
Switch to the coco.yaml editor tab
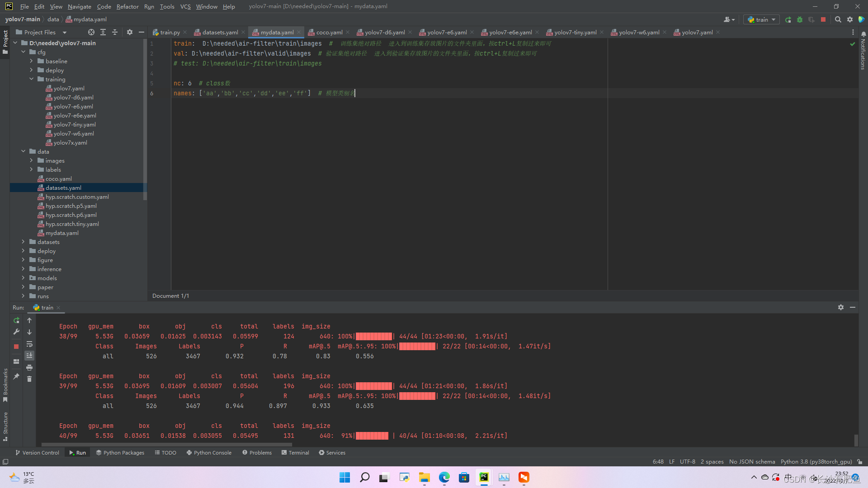coord(329,32)
